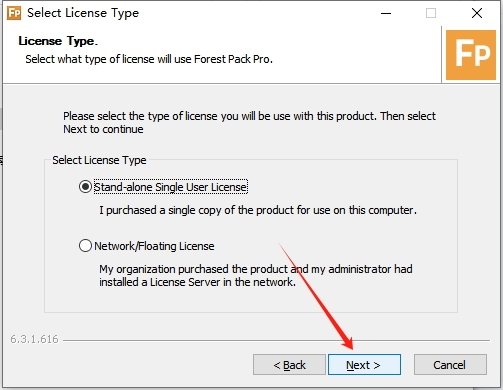This screenshot has height=390, width=503.
Task: Choose the Network/Floating License radio circle
Action: (85, 246)
